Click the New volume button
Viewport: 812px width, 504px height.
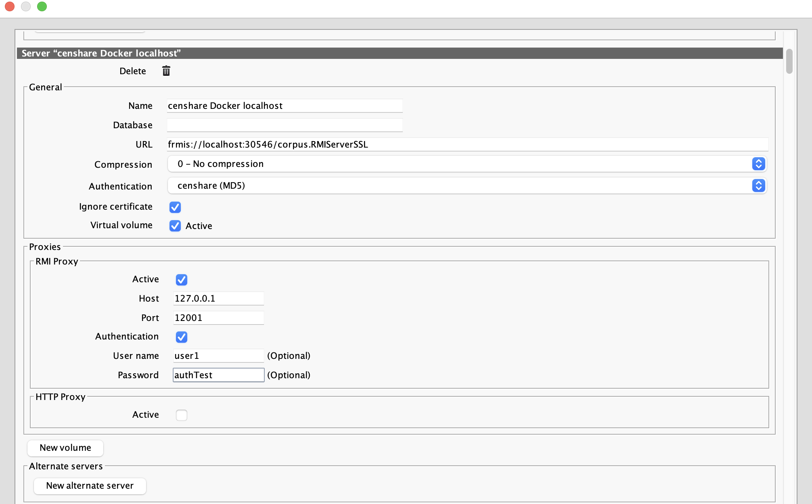point(65,448)
